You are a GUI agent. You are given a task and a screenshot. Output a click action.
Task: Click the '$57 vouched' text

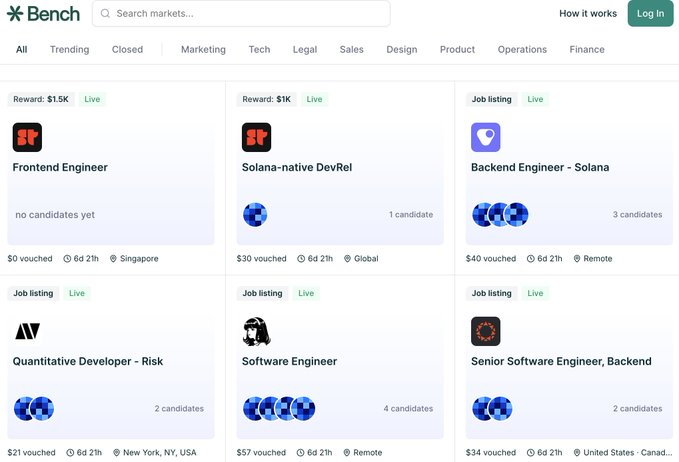click(x=261, y=452)
